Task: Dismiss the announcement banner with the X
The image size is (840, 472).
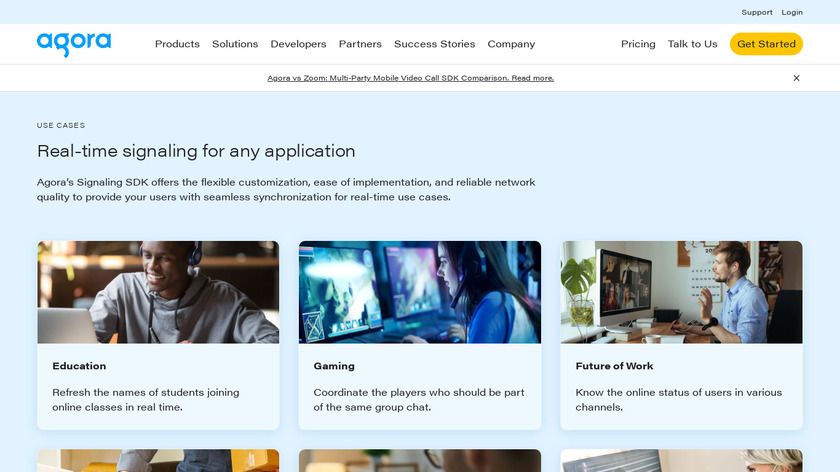Action: coord(796,78)
